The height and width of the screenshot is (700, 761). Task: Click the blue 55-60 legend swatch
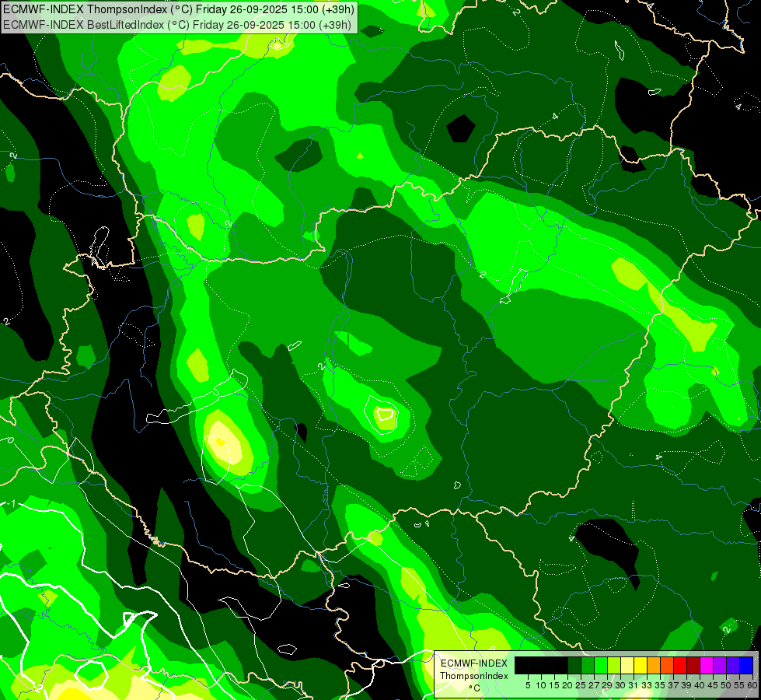tap(746, 665)
